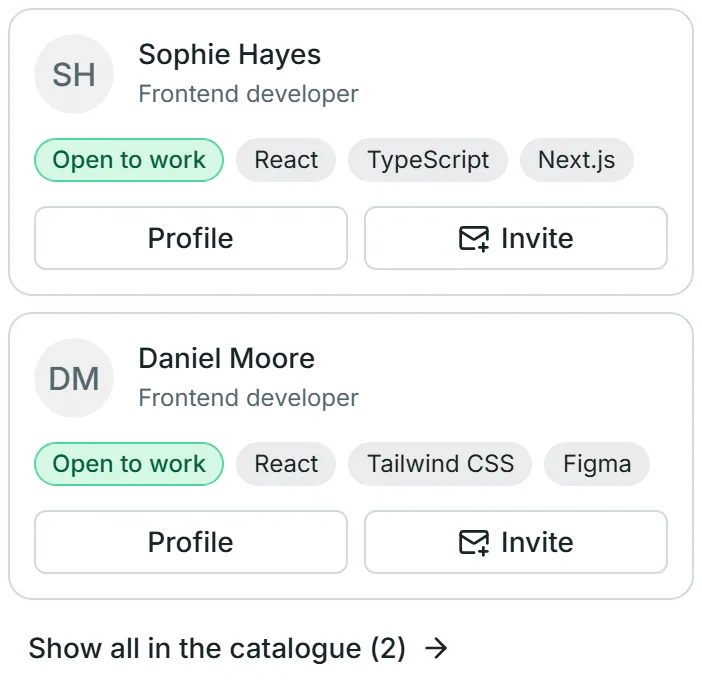Choose the Figma skill tag

[x=597, y=464]
